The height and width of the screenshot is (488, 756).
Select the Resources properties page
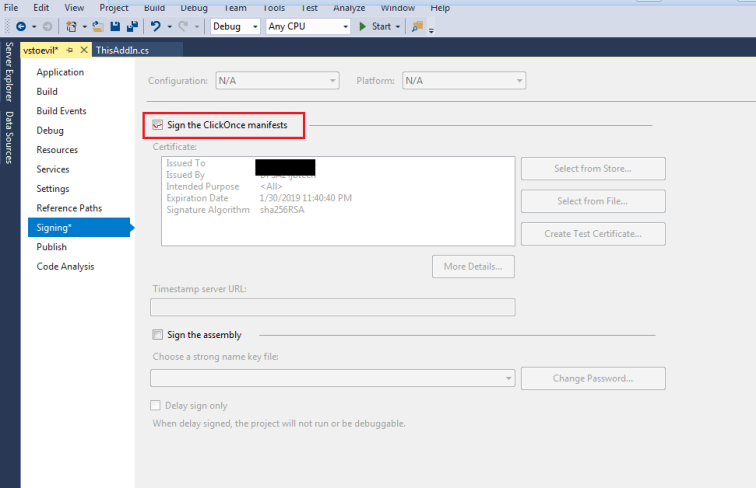[57, 149]
